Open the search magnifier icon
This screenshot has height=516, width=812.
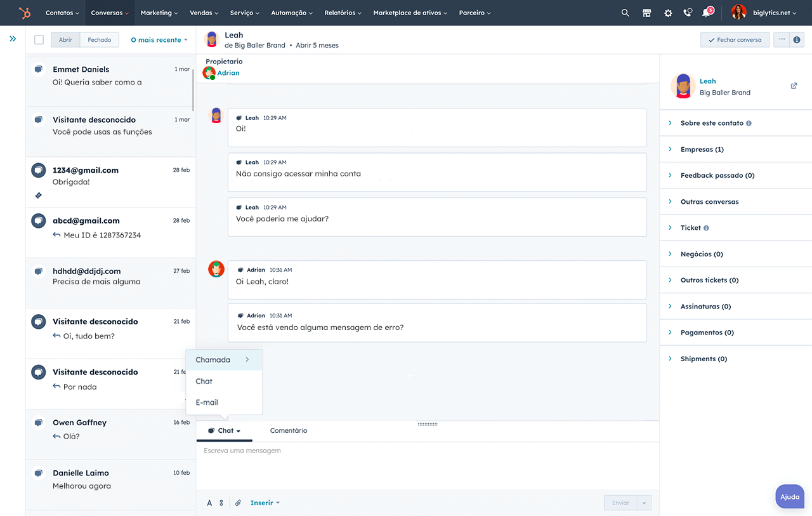coord(625,13)
